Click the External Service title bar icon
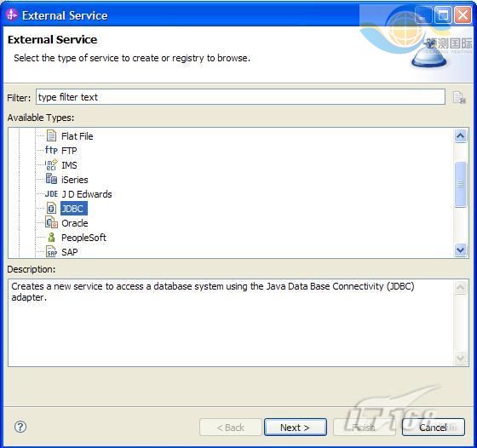 point(12,14)
